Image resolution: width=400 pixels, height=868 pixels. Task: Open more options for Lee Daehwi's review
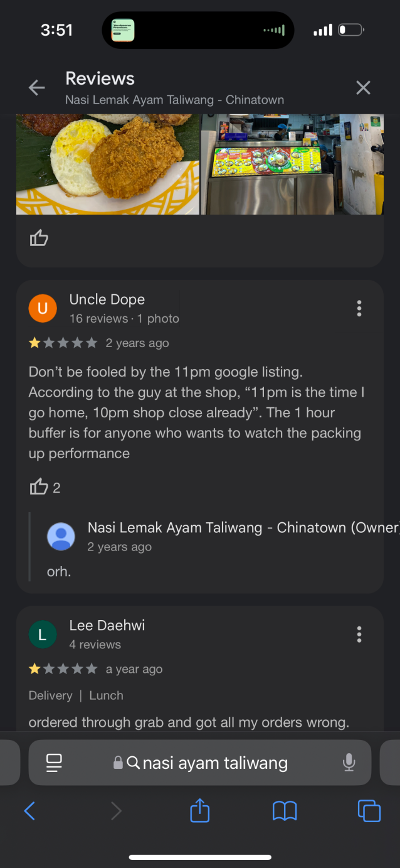point(359,634)
